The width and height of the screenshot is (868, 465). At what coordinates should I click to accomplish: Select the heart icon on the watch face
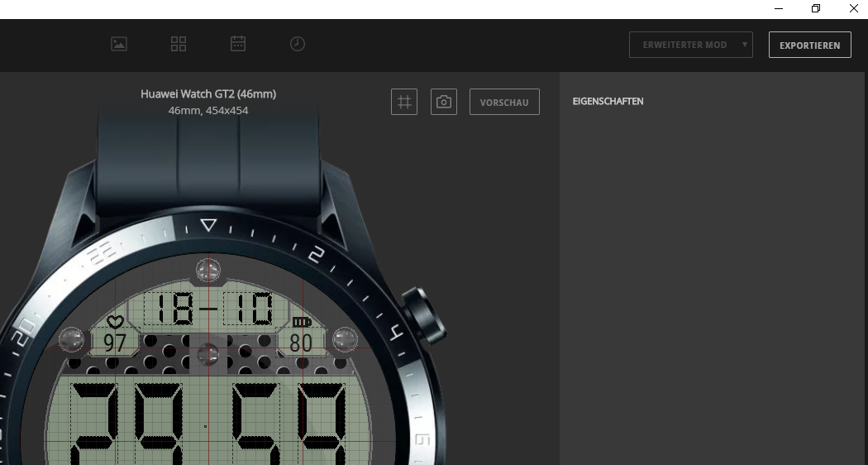click(x=115, y=322)
